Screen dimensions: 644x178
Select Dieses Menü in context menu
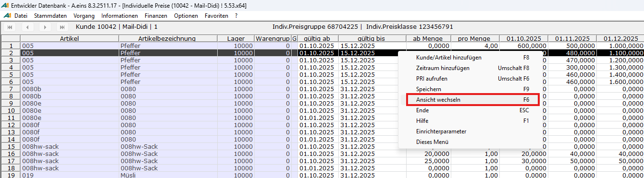[x=472, y=142]
